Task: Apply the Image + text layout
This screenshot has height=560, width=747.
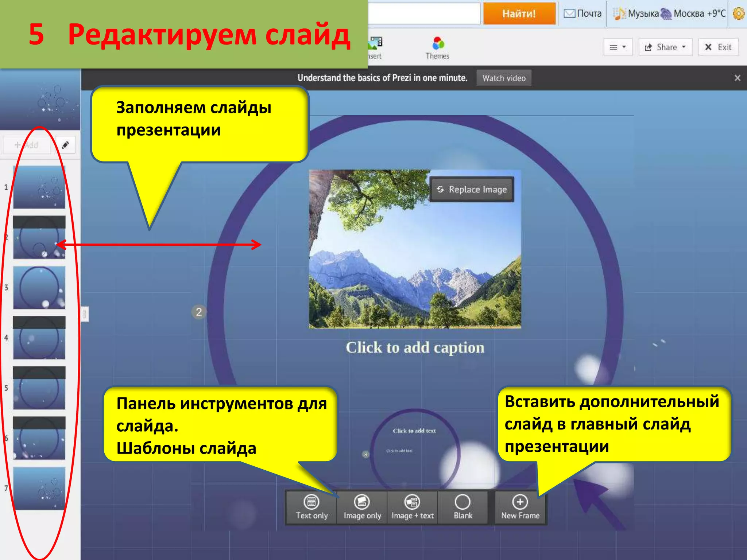Action: point(413,507)
